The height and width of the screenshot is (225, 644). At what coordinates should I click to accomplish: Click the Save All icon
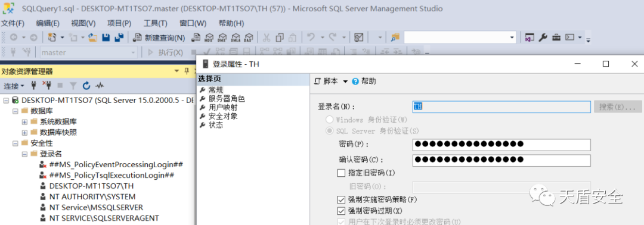coord(119,37)
